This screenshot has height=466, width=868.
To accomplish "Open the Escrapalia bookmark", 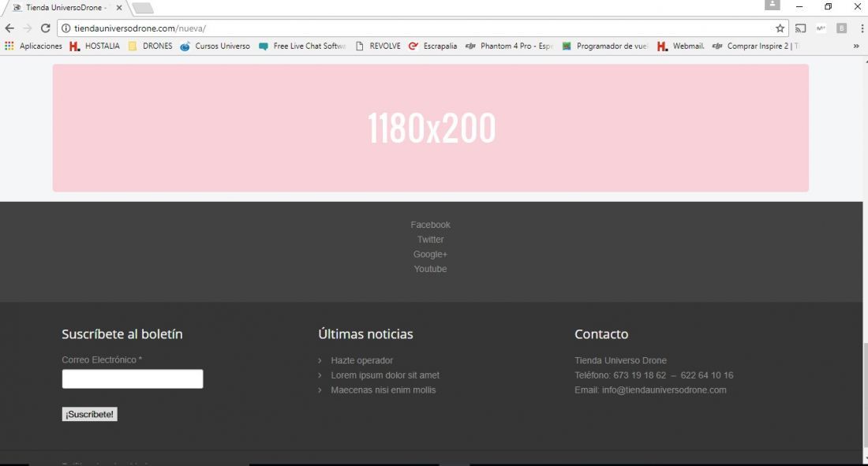I will coord(433,46).
